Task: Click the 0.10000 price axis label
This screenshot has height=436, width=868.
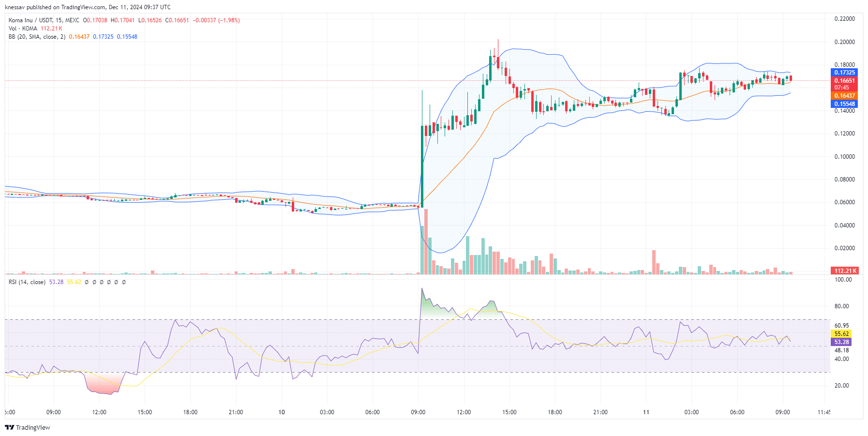Action: tap(844, 157)
